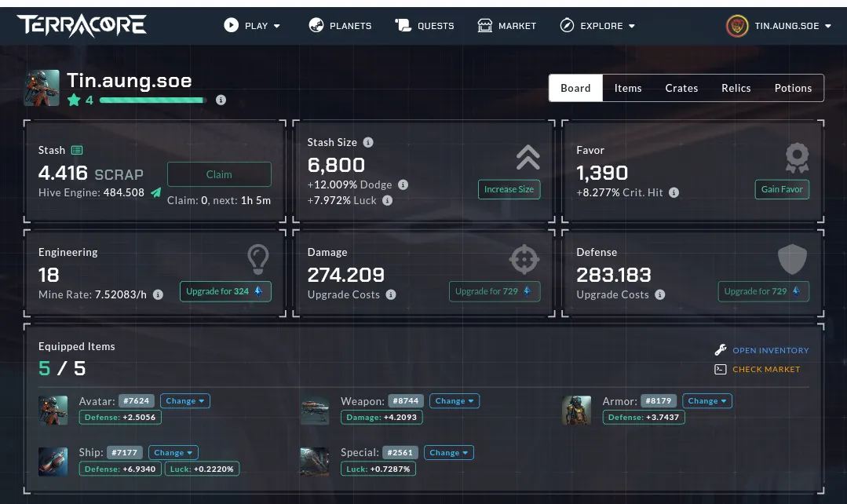Switch to the Crates tab

pyautogui.click(x=681, y=88)
